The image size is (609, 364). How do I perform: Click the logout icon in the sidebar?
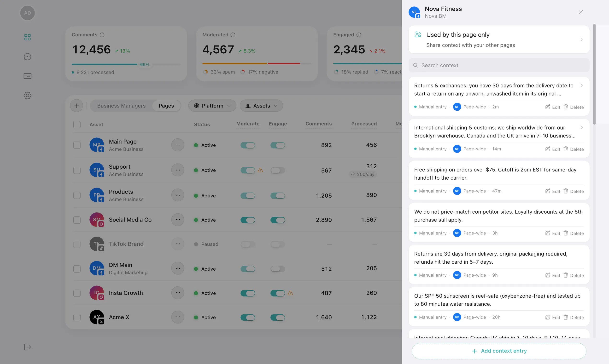point(28,347)
